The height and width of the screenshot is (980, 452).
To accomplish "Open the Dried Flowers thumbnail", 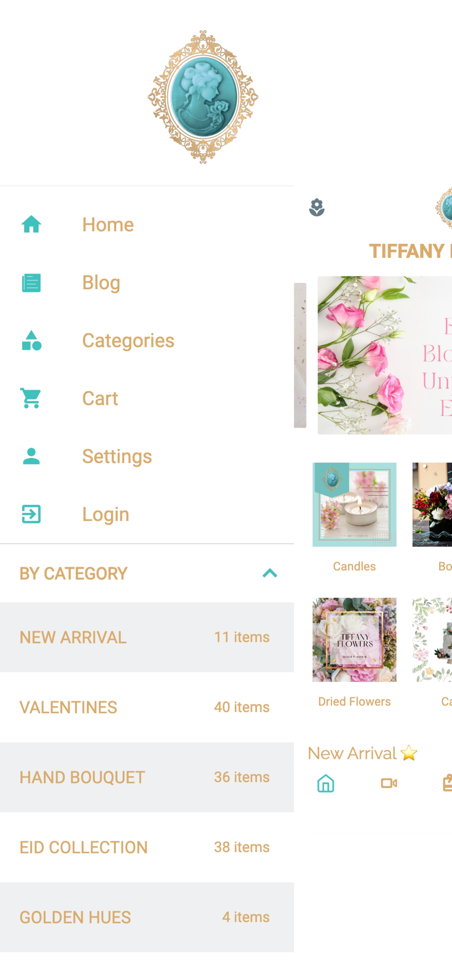I will coord(354,640).
